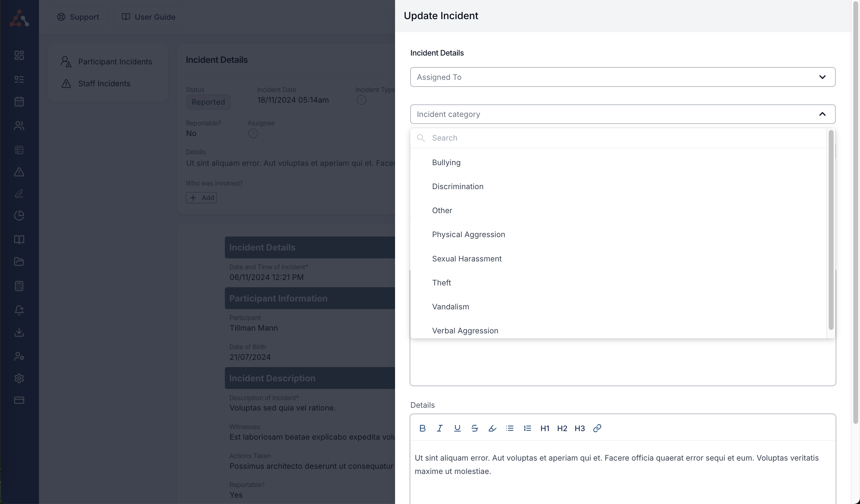
Task: Open the billing card icon in sidebar
Action: click(x=19, y=400)
